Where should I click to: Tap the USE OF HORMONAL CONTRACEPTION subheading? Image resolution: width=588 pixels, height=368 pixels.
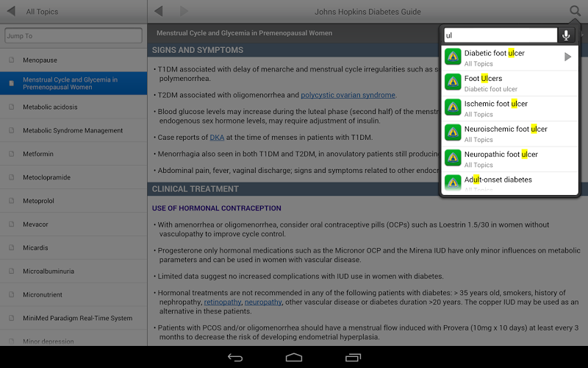pyautogui.click(x=216, y=208)
